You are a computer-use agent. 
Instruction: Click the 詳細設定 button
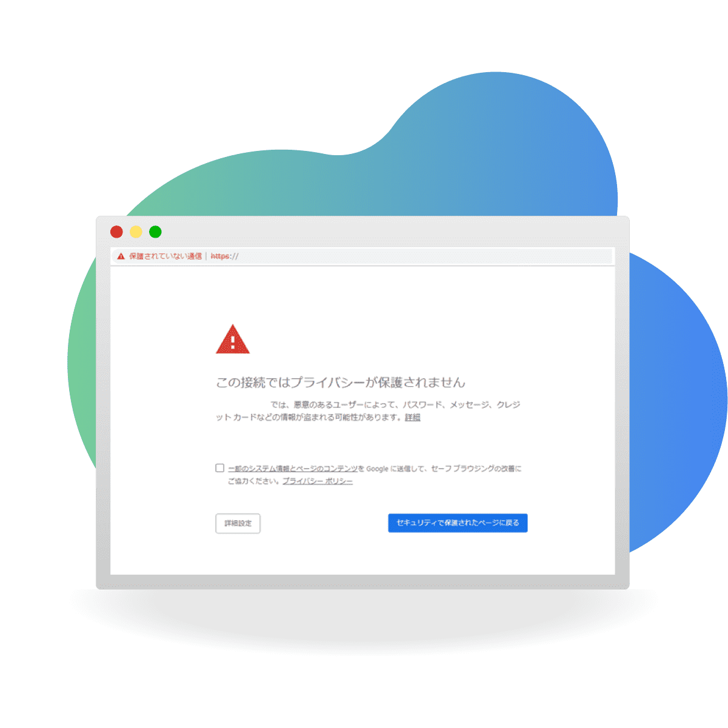click(x=238, y=523)
